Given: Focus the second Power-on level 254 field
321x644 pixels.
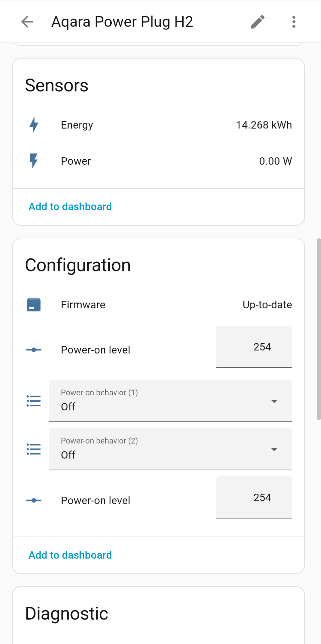Looking at the screenshot, I should click(254, 497).
